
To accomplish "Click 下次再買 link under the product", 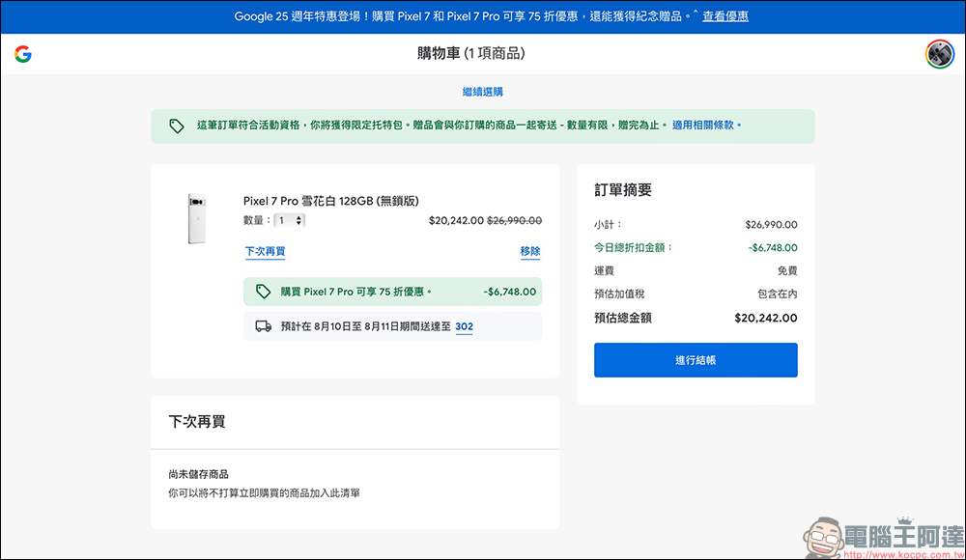I will [265, 251].
